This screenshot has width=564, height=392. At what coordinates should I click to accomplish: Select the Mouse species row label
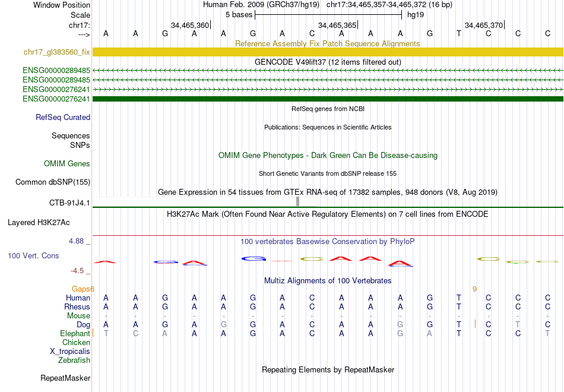[78, 316]
